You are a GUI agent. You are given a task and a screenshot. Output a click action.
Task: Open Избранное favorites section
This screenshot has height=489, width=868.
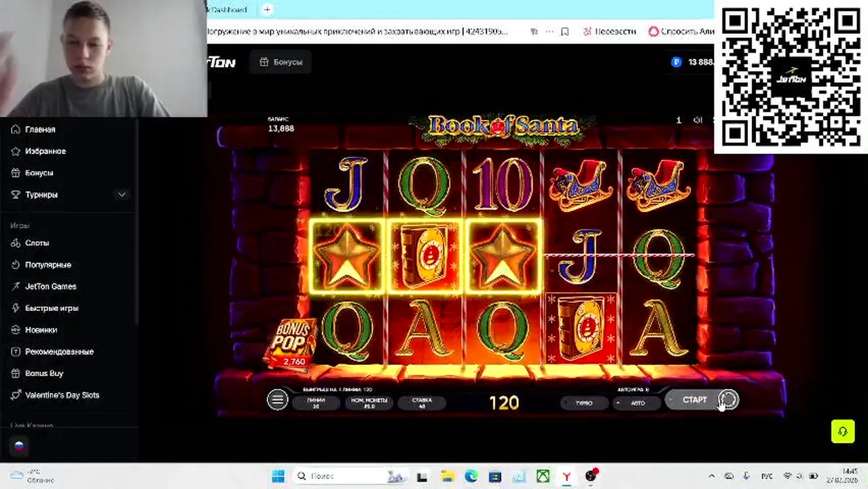point(46,151)
